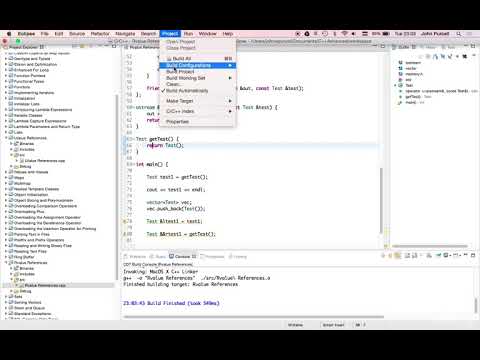Expand Debug under Rvalue References
The width and height of the screenshot is (480, 360).
(11, 291)
